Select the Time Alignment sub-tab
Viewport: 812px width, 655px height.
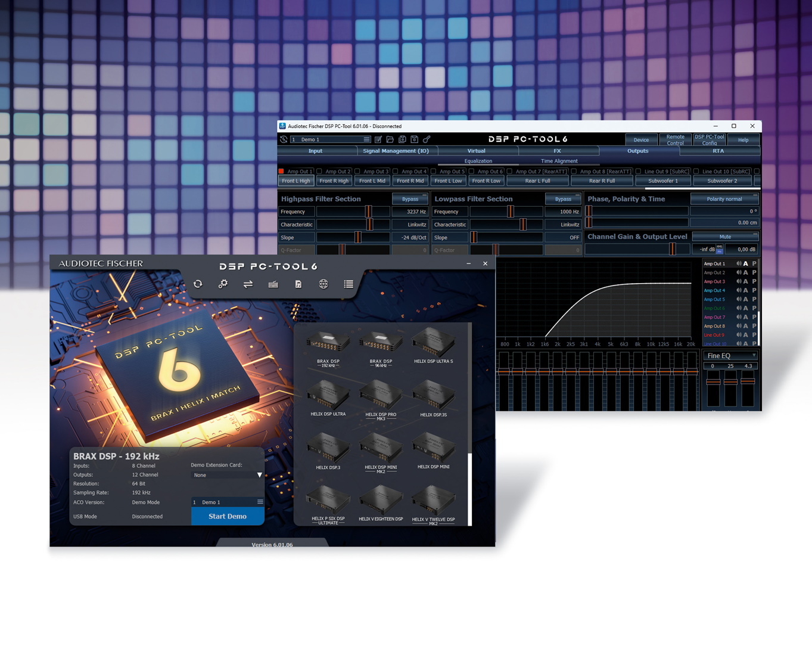(x=559, y=161)
